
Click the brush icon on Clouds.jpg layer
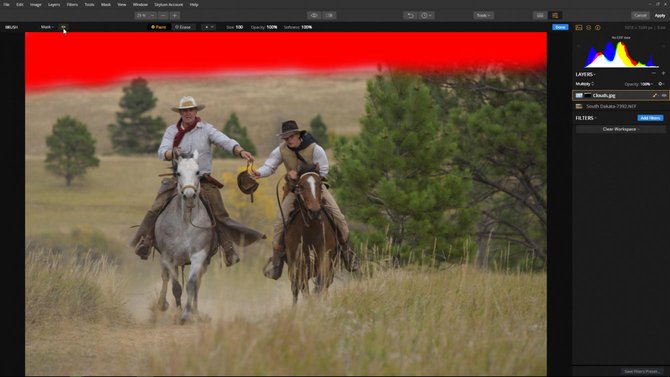coord(655,95)
